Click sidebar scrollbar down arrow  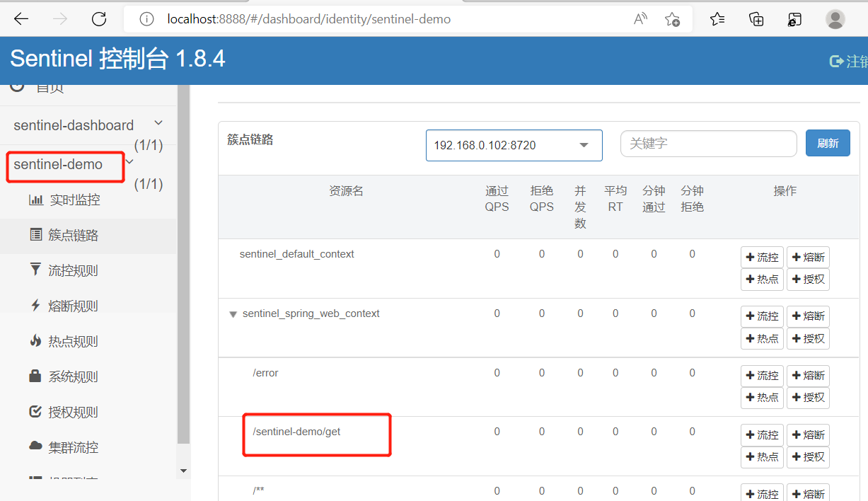184,471
